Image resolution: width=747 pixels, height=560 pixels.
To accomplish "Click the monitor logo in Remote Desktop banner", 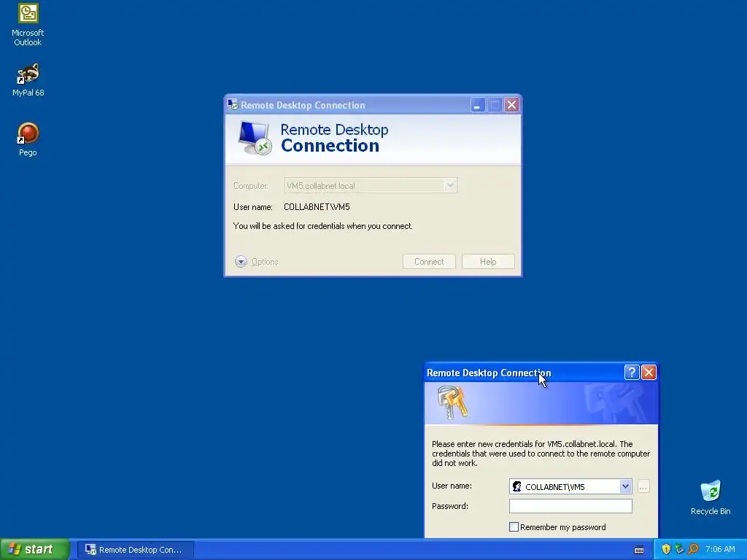I will click(x=255, y=138).
